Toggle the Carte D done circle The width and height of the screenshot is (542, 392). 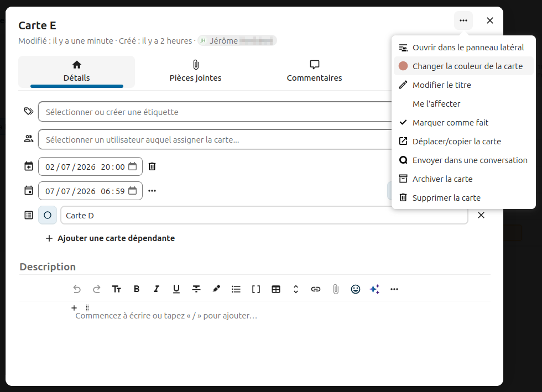[48, 216]
